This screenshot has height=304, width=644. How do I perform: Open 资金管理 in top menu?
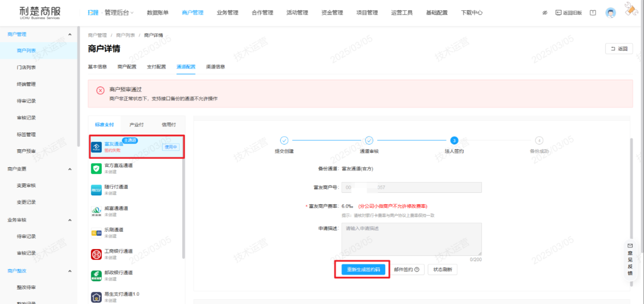point(332,13)
